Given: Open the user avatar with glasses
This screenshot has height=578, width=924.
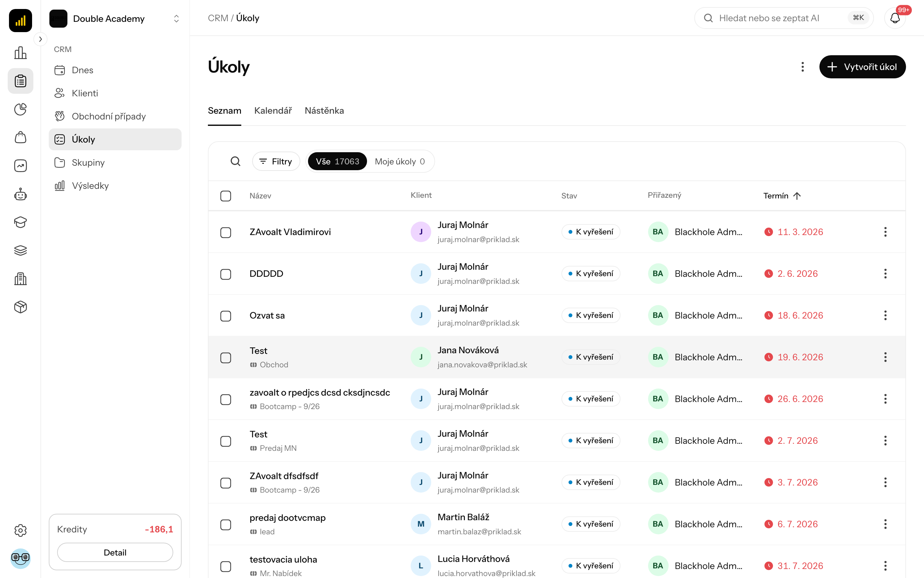Looking at the screenshot, I should coord(20,558).
